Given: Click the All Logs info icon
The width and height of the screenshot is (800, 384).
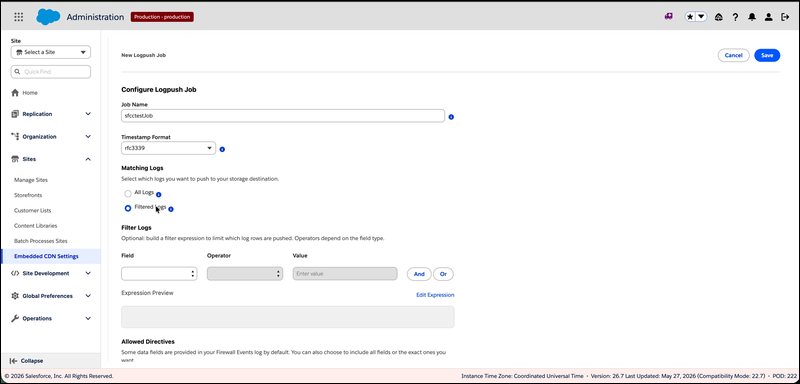Looking at the screenshot, I should point(159,194).
